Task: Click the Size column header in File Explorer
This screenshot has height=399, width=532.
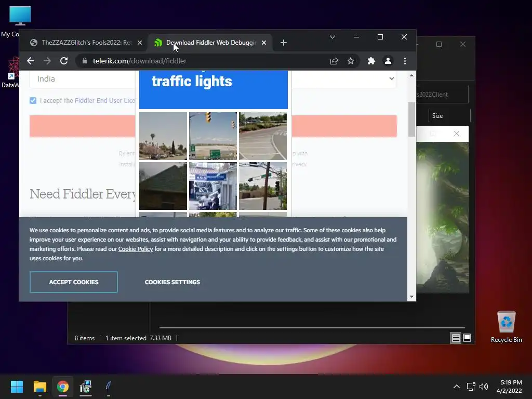Action: pyautogui.click(x=449, y=116)
